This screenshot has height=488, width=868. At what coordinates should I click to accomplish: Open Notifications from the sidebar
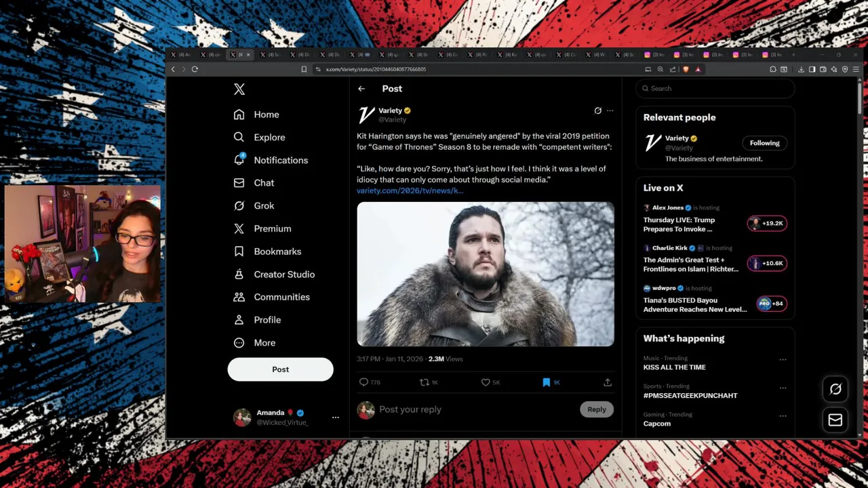(x=271, y=160)
